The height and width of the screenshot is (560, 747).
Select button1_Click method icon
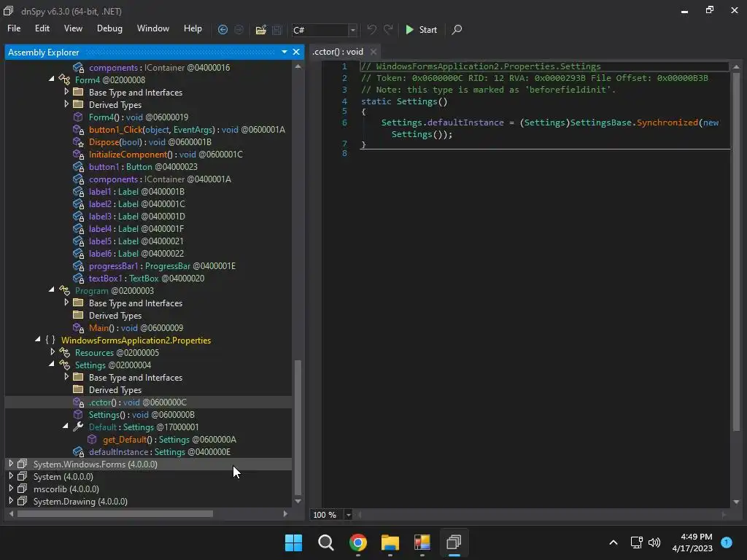pyautogui.click(x=78, y=130)
